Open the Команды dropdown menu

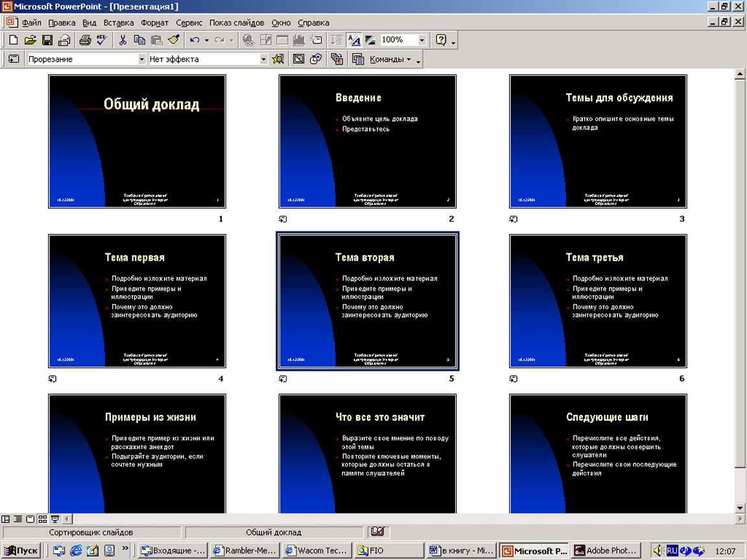(x=390, y=59)
